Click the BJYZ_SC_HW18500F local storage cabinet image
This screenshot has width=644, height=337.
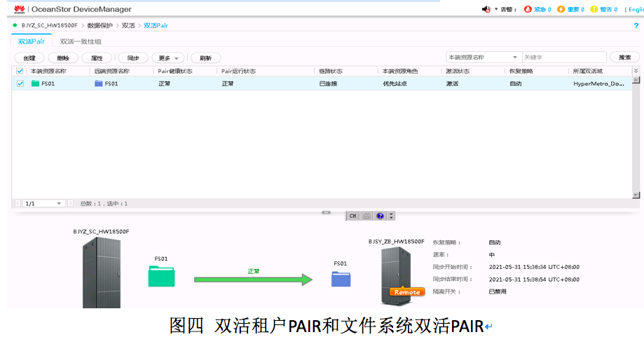coord(102,273)
